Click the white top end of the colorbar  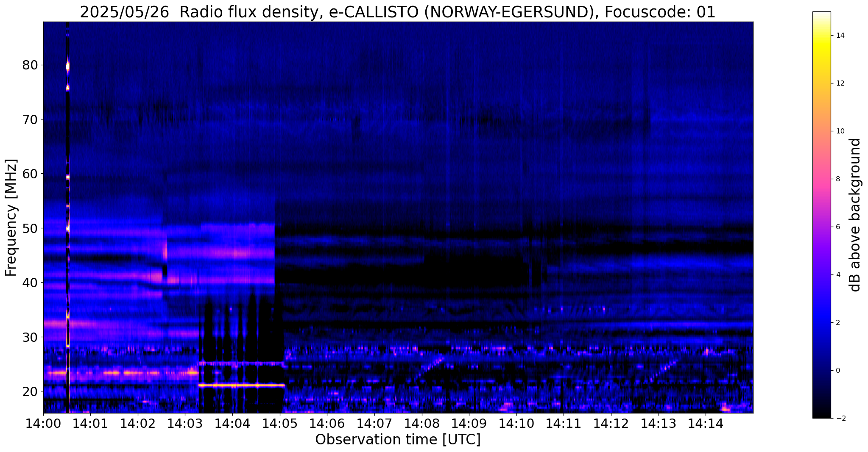pyautogui.click(x=821, y=15)
